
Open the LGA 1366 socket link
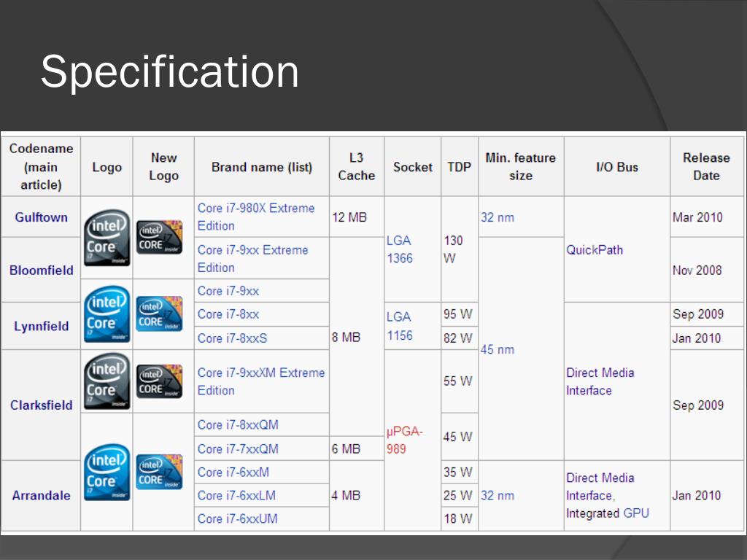[399, 249]
